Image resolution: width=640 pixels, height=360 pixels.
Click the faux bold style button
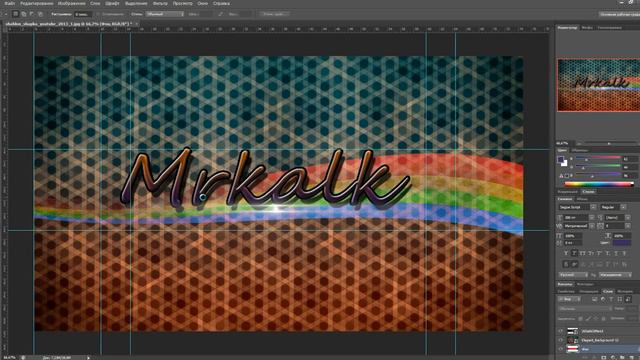[566, 253]
